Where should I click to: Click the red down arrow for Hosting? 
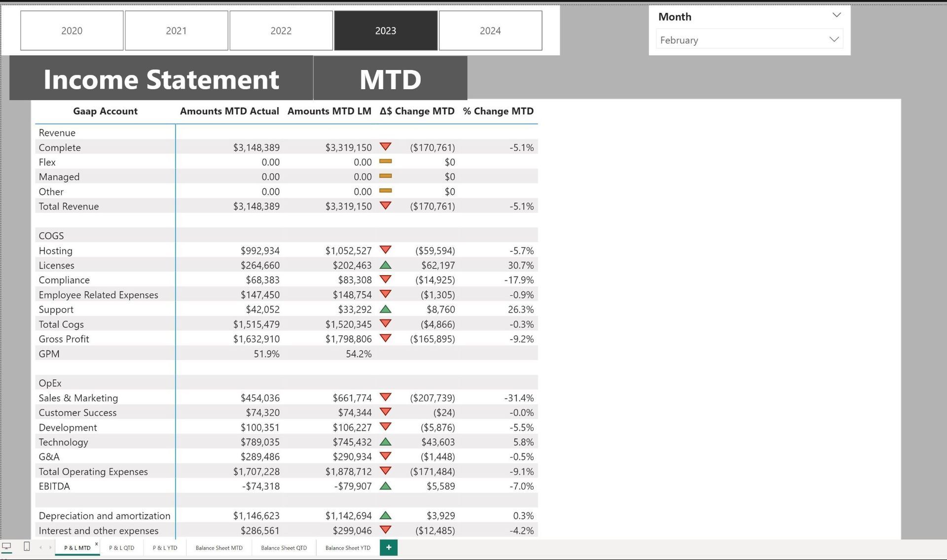pyautogui.click(x=386, y=250)
